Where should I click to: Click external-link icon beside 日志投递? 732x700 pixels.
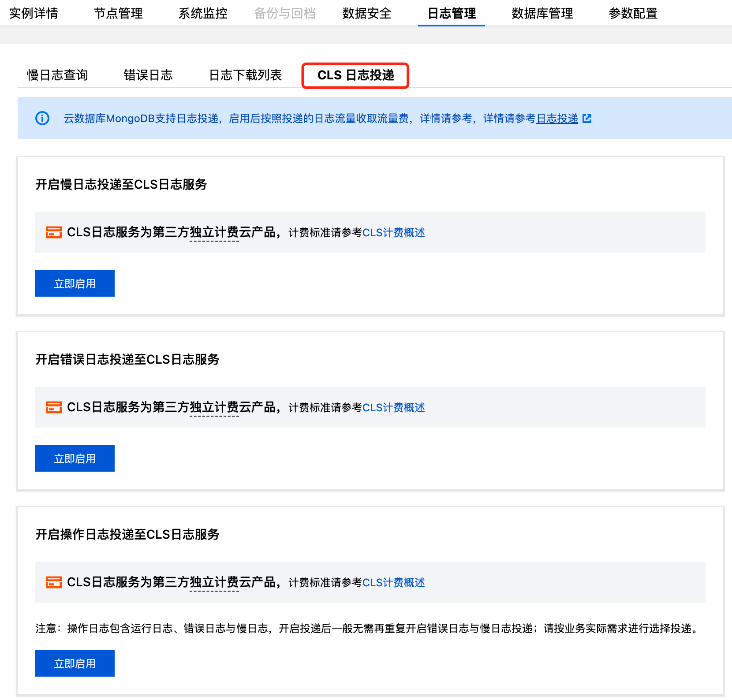587,118
